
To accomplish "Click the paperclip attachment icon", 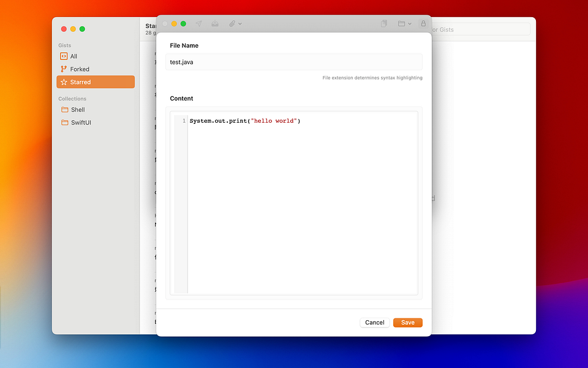I will click(x=231, y=23).
